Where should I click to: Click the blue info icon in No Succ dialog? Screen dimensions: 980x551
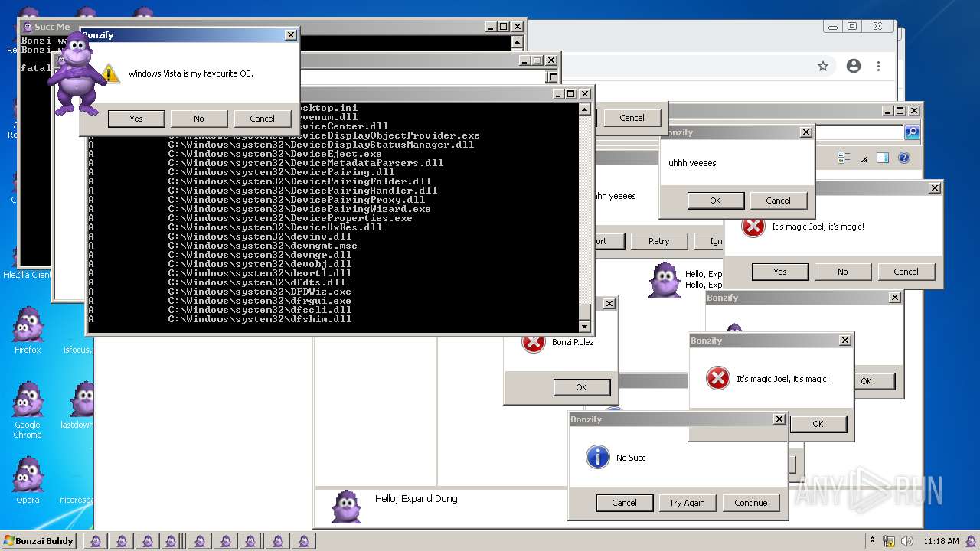[597, 457]
